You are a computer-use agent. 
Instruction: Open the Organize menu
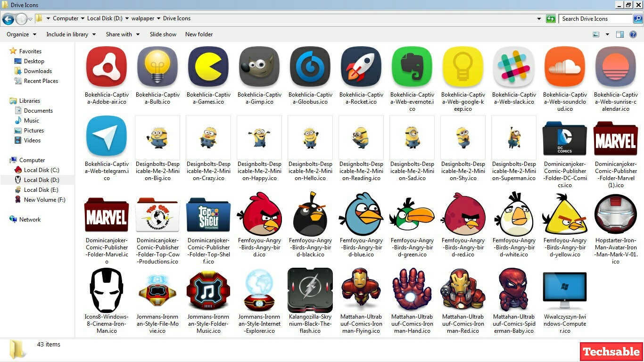click(x=21, y=34)
